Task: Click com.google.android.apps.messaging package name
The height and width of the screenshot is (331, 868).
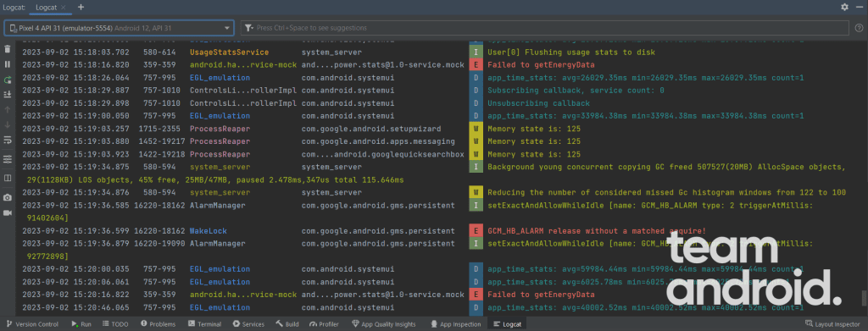Action: [378, 141]
